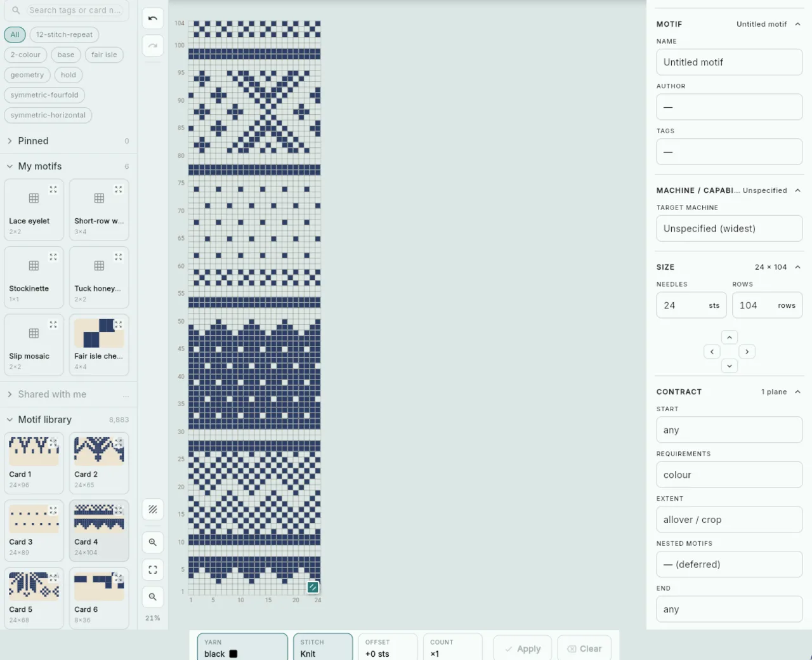The image size is (812, 660).
Task: Click the grid icon on Lace eyelet card
Action: [34, 198]
